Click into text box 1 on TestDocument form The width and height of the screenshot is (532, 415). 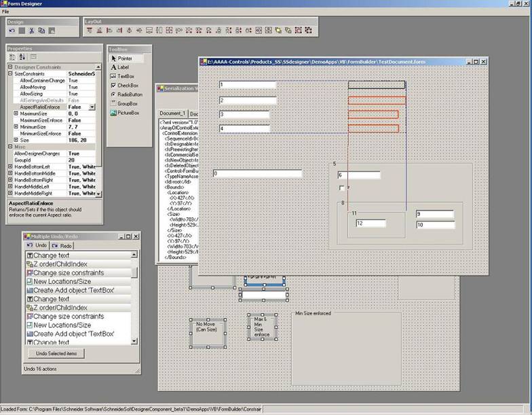(248, 84)
